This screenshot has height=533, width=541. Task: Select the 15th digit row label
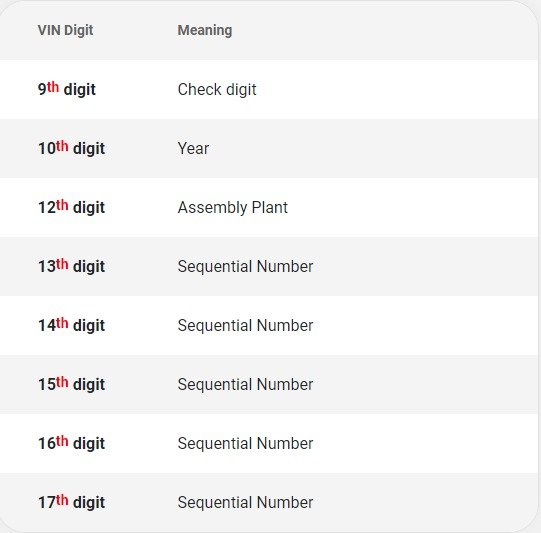point(71,384)
